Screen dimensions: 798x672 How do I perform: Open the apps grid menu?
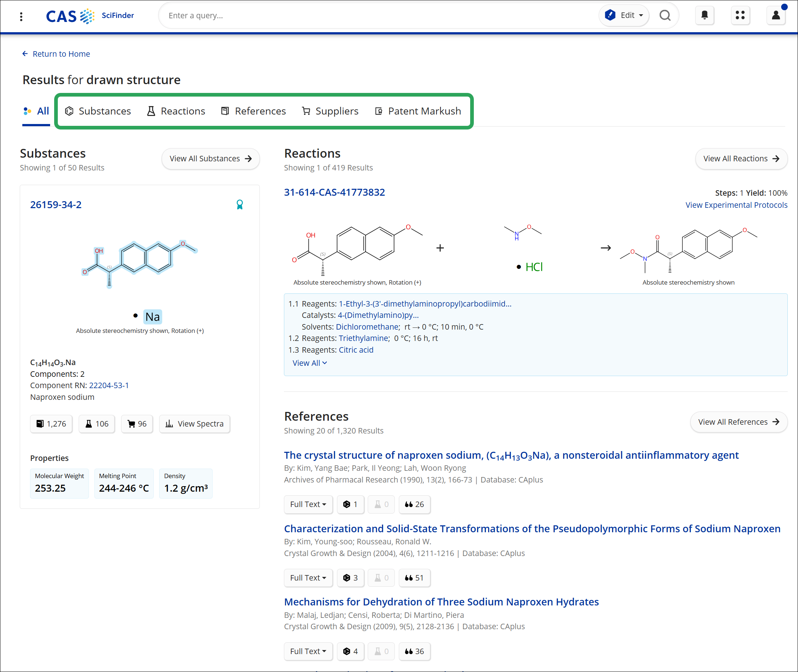pyautogui.click(x=740, y=15)
